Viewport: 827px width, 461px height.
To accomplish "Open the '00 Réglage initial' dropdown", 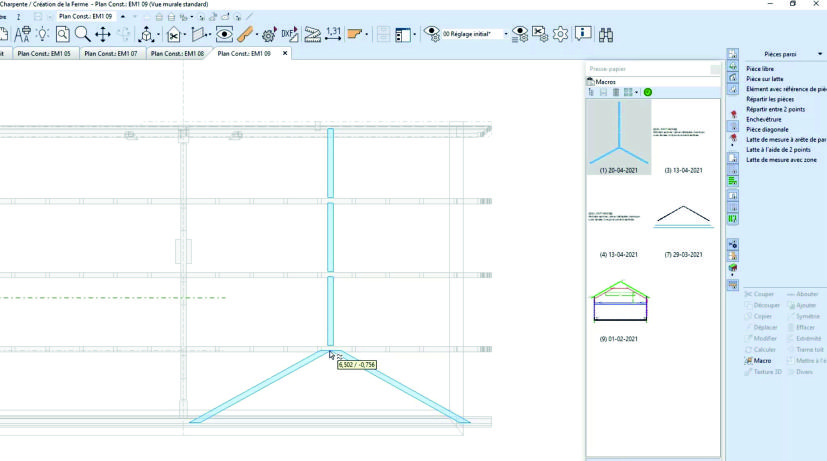I will [x=506, y=34].
